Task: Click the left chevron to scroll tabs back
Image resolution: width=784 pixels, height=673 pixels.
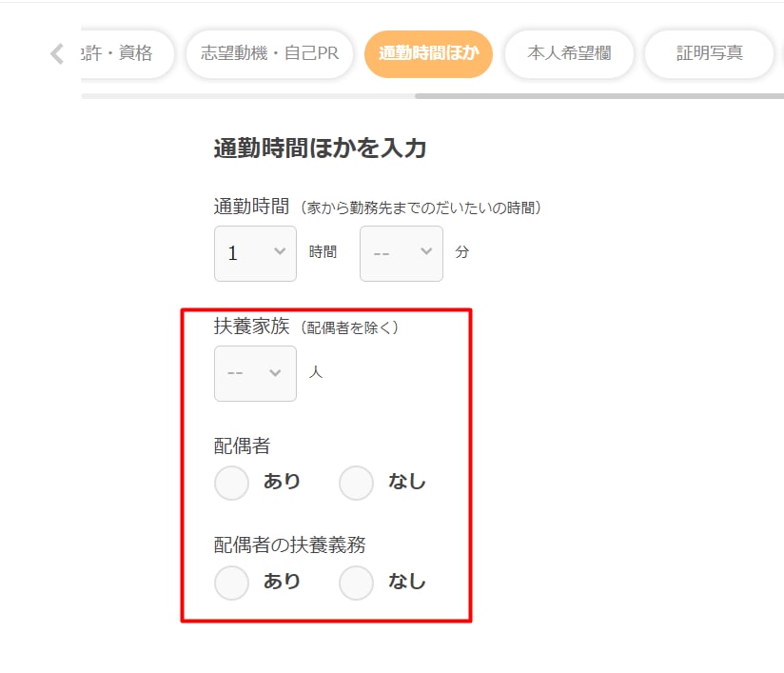Action: (x=56, y=53)
